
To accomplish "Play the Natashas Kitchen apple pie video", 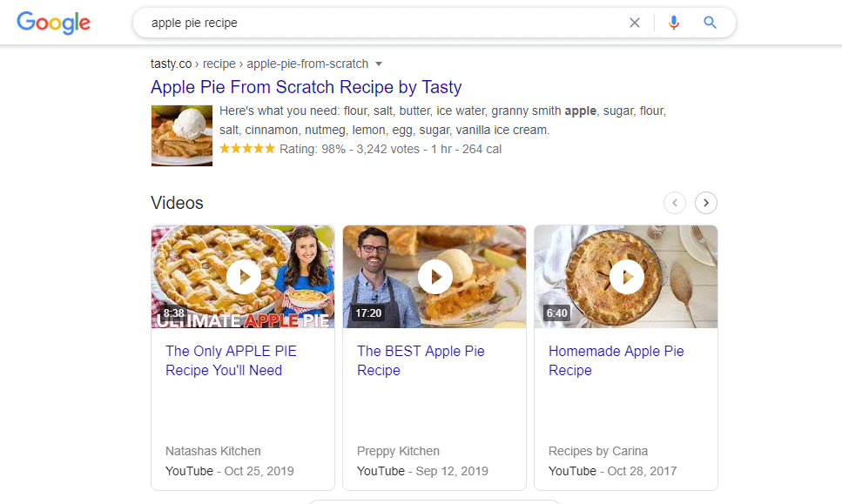I will [243, 277].
